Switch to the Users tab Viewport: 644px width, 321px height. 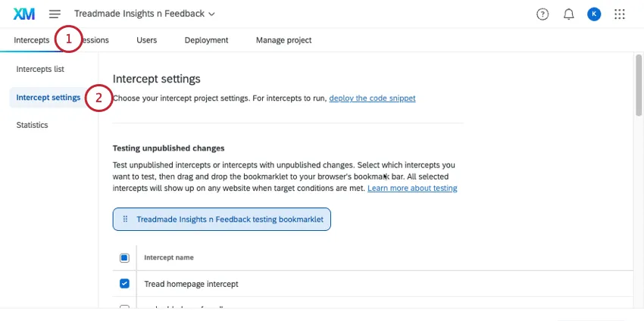tap(147, 40)
